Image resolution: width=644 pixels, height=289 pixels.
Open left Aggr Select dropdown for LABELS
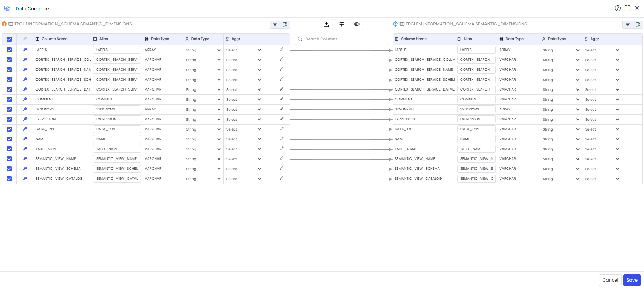(x=243, y=50)
